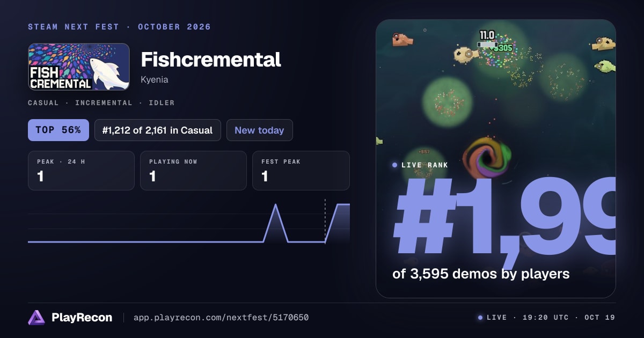Click the Fishcremental game title

click(x=211, y=59)
